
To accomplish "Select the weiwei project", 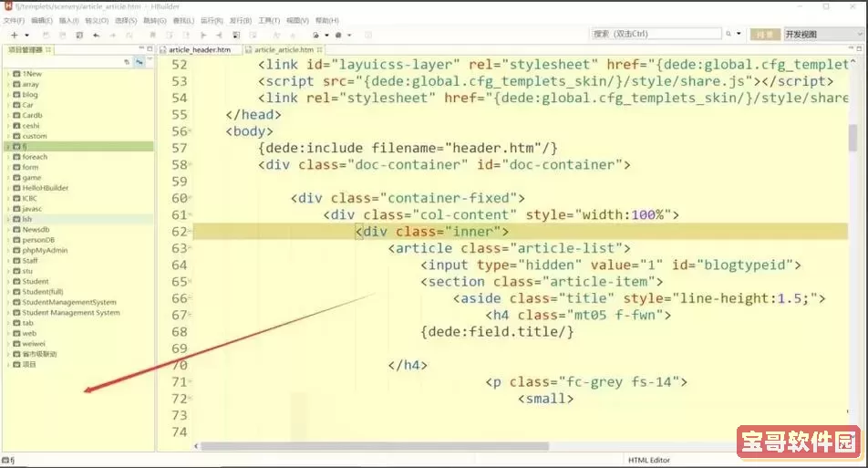I will [x=34, y=344].
